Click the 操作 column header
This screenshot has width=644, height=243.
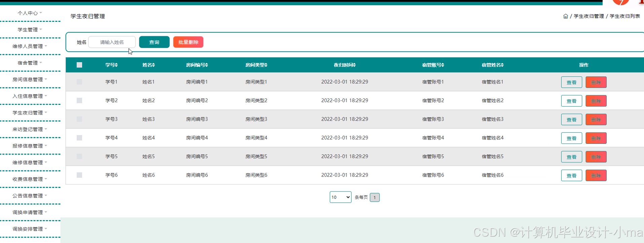(584, 65)
